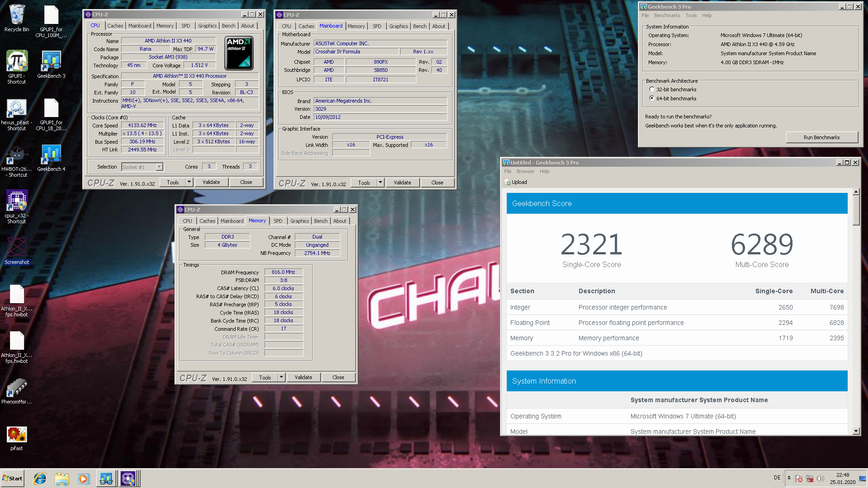Click the Integer row in score table
Image resolution: width=868 pixels, height=488 pixels.
pos(677,307)
